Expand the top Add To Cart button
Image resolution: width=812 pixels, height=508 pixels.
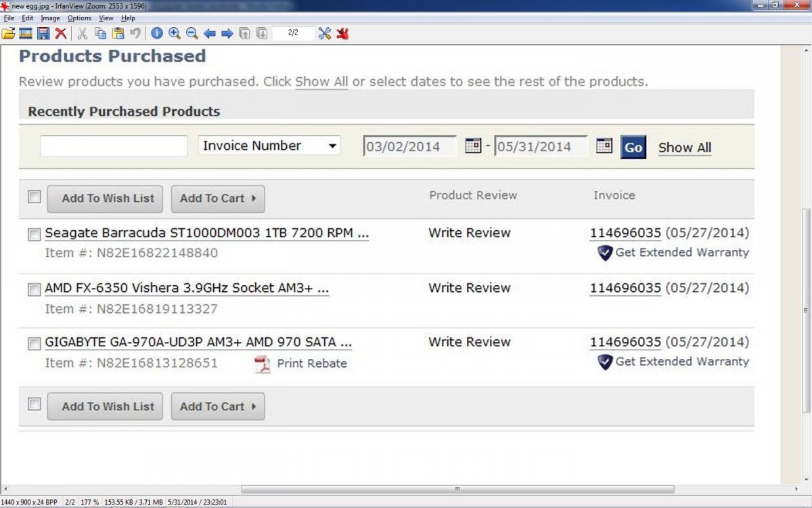(218, 198)
